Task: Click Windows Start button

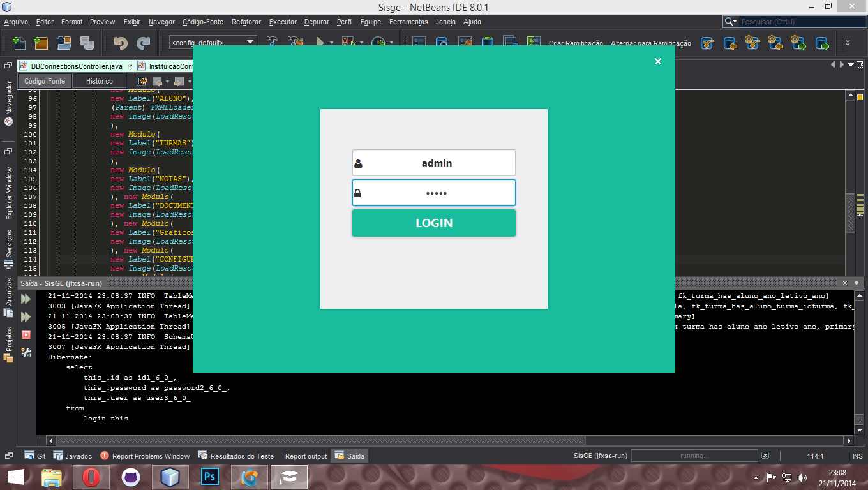Action: (x=16, y=477)
